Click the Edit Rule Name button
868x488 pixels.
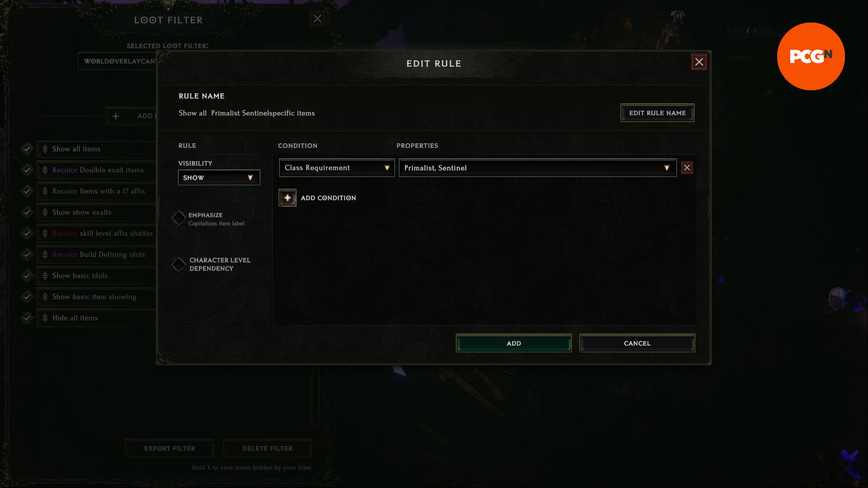coord(657,113)
